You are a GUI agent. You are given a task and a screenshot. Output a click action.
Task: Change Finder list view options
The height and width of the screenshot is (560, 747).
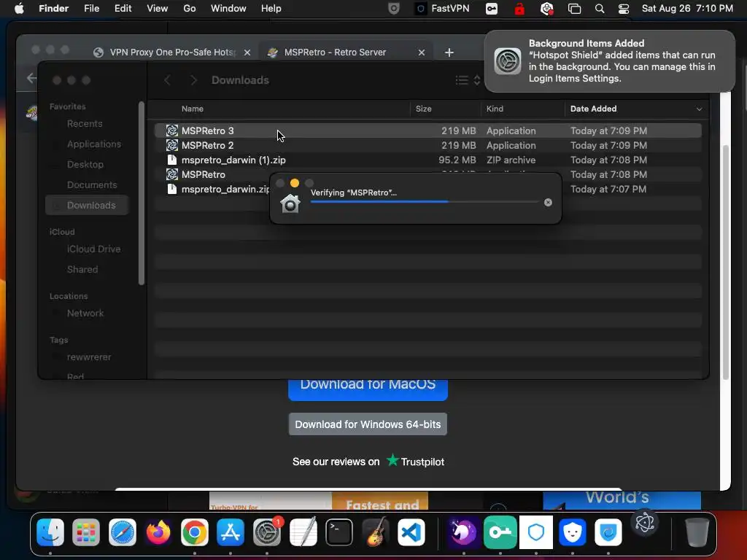pyautogui.click(x=468, y=80)
